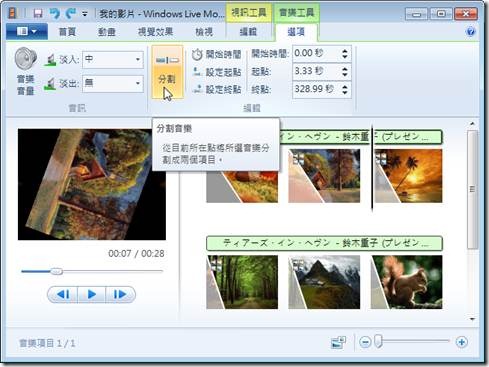Click the video preview monitor
Viewport: 489px width, 367px height.
pyautogui.click(x=92, y=184)
